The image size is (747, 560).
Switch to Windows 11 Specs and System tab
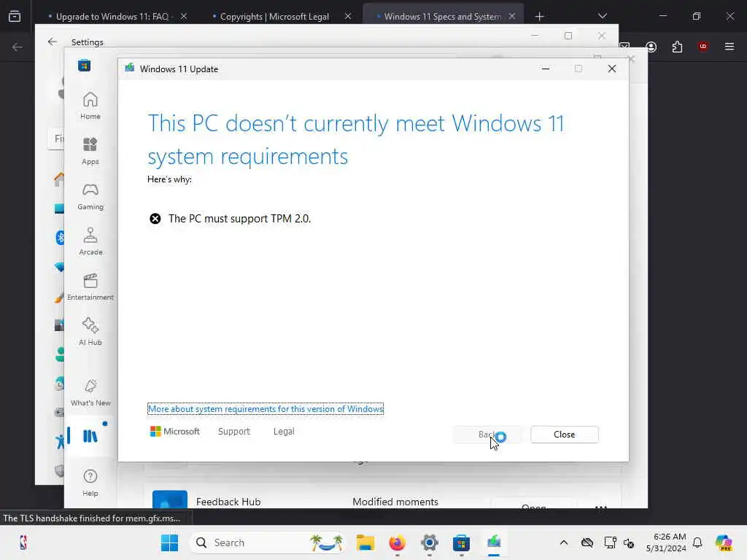pos(443,16)
